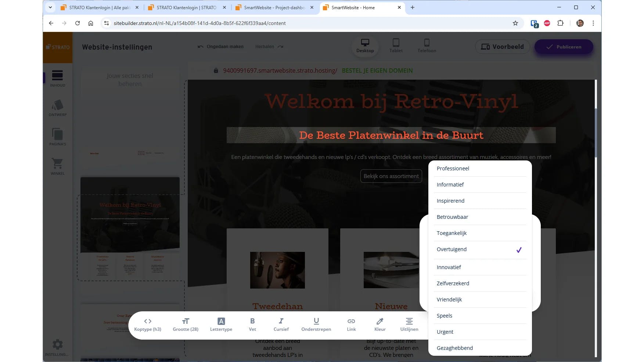This screenshot has width=644, height=362.
Task: Click the Tweedehan card heading
Action: [x=277, y=306]
